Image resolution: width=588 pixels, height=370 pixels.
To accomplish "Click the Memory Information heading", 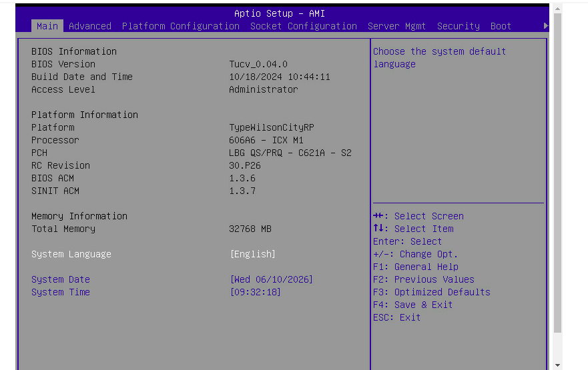I will coord(79,216).
